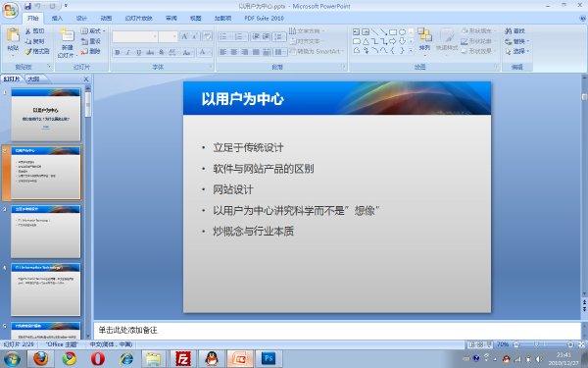Select the block right arrow shape

click(393, 41)
